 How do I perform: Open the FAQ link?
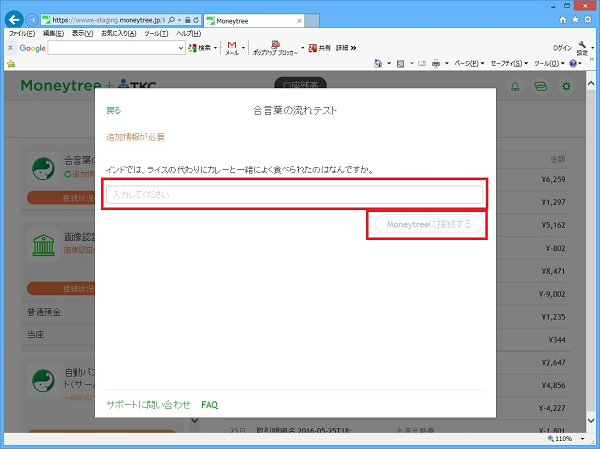click(x=209, y=405)
